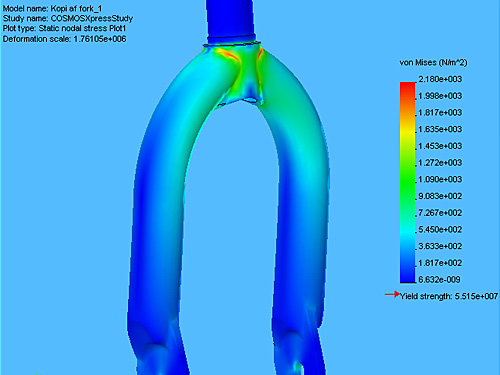
Task: Click the 1.635e+003 yellow legend label
Action: tap(440, 129)
